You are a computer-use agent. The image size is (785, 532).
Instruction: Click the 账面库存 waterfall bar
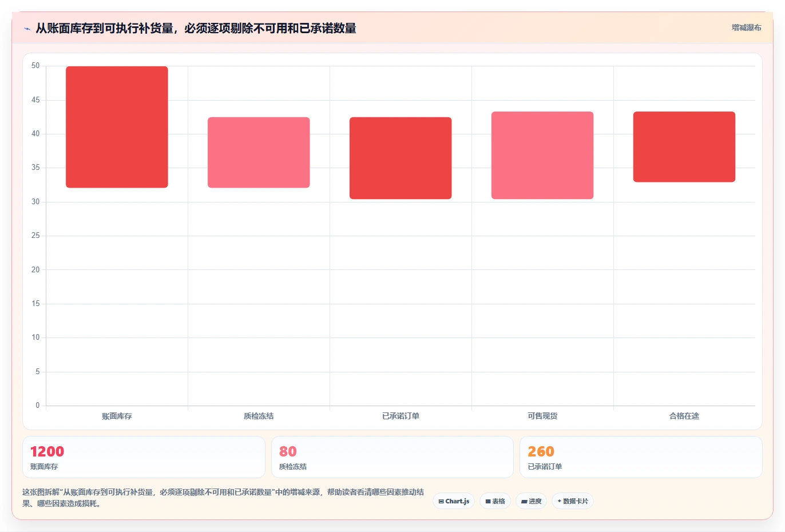pos(117,127)
